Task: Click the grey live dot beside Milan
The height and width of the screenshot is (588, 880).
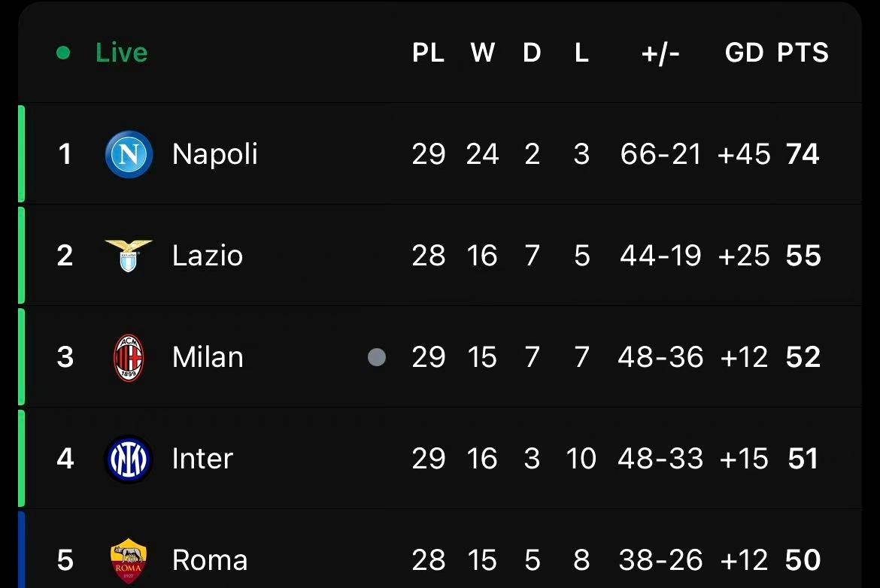Action: pyautogui.click(x=377, y=357)
